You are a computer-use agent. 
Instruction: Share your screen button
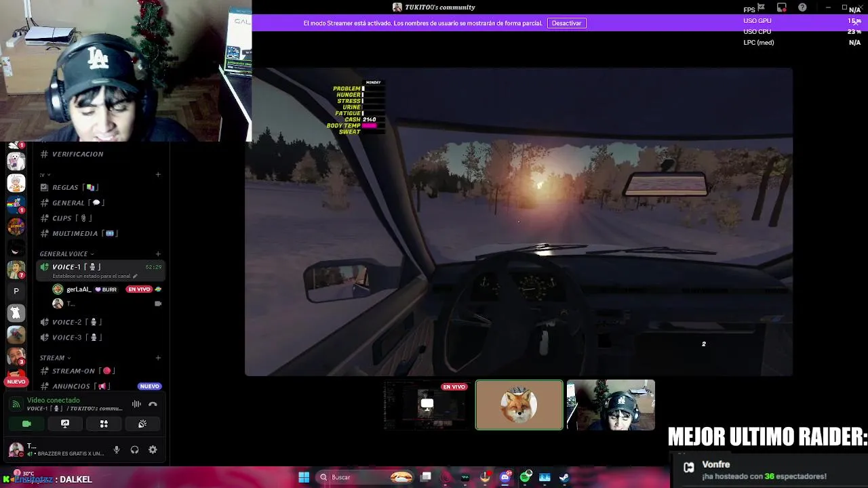point(65,424)
